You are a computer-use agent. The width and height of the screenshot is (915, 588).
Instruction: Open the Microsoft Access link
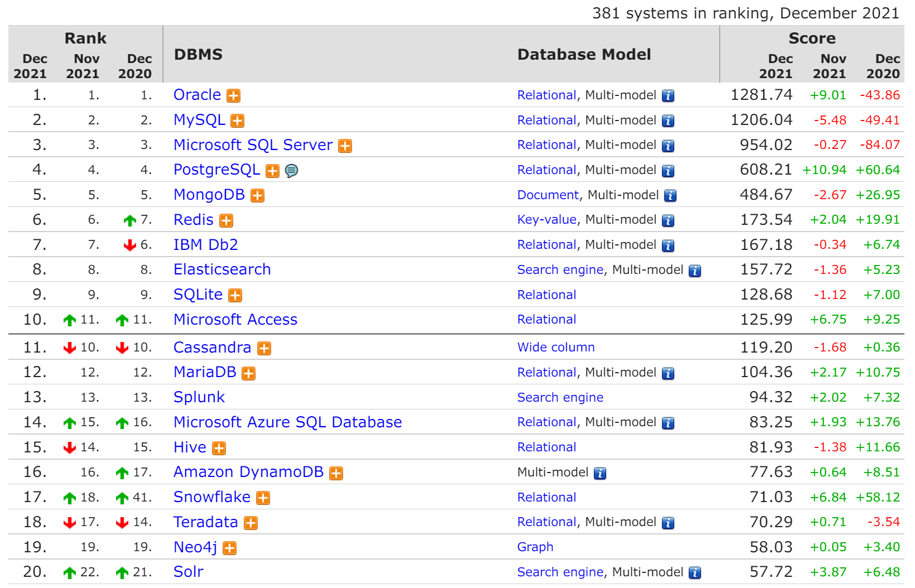(235, 320)
